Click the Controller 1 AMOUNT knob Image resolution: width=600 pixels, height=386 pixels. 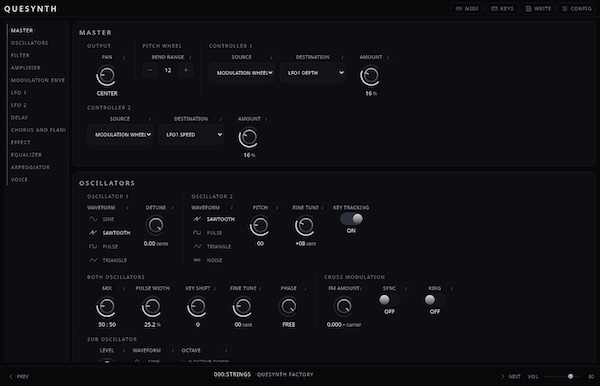click(370, 76)
